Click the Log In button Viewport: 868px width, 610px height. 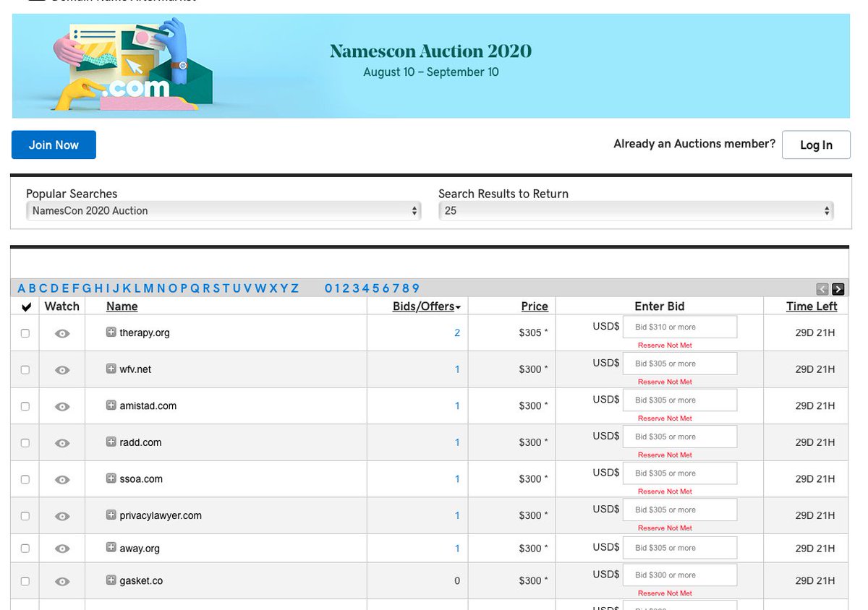pos(816,145)
